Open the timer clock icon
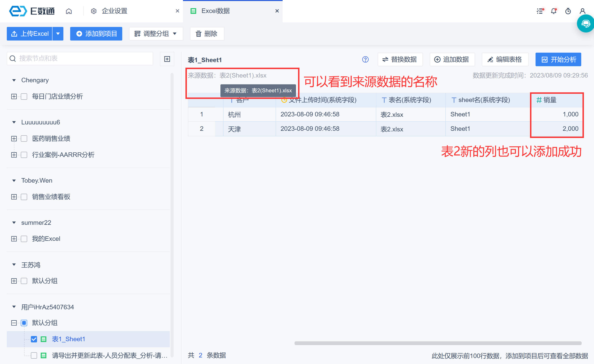This screenshot has width=594, height=364. 568,11
